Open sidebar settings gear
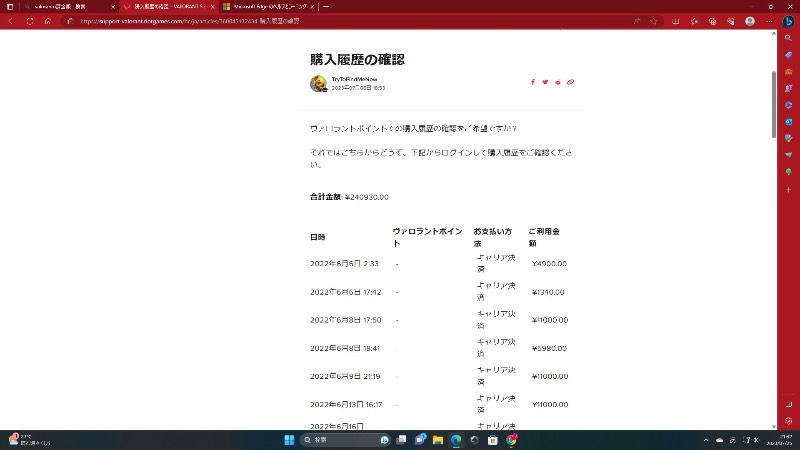Image resolution: width=800 pixels, height=450 pixels. click(788, 421)
